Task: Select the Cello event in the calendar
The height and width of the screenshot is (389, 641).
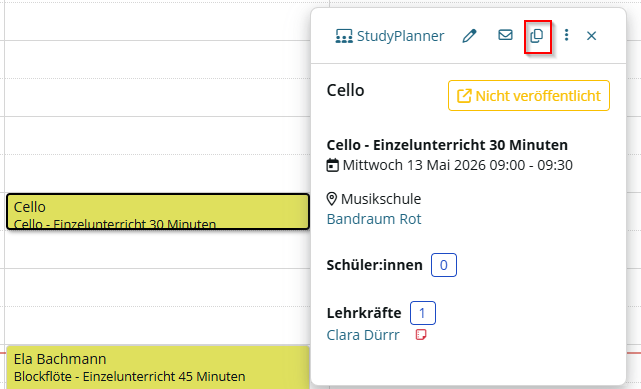Action: pos(158,211)
